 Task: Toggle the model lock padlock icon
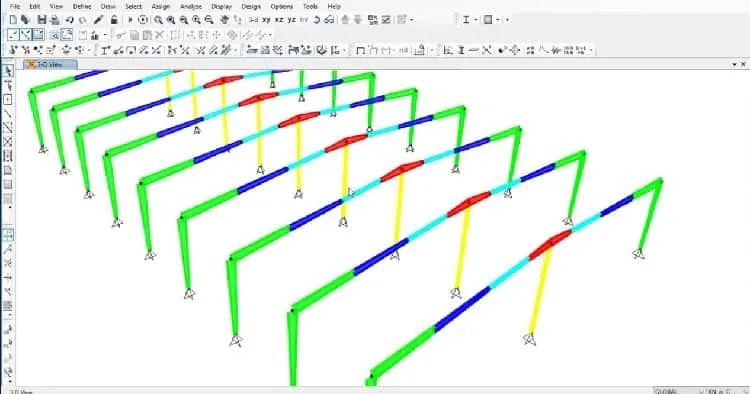pos(114,20)
